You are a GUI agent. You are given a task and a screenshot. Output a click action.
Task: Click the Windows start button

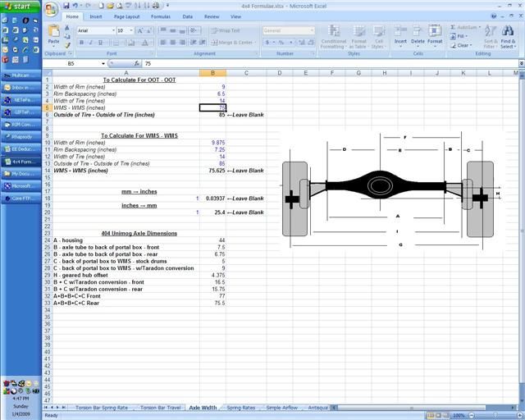16,6
